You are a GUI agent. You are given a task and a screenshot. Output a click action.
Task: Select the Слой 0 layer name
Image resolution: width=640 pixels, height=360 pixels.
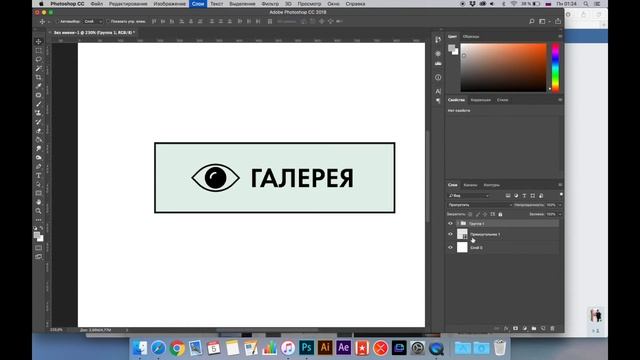pyautogui.click(x=476, y=247)
